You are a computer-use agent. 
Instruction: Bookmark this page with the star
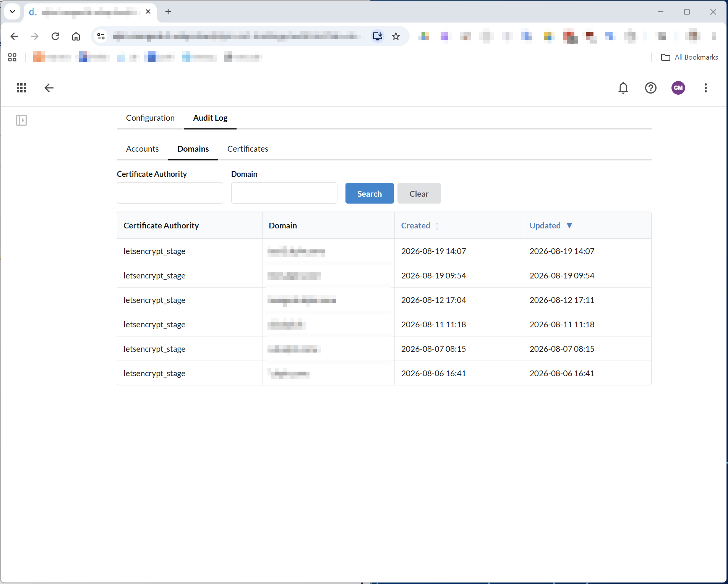click(x=396, y=36)
